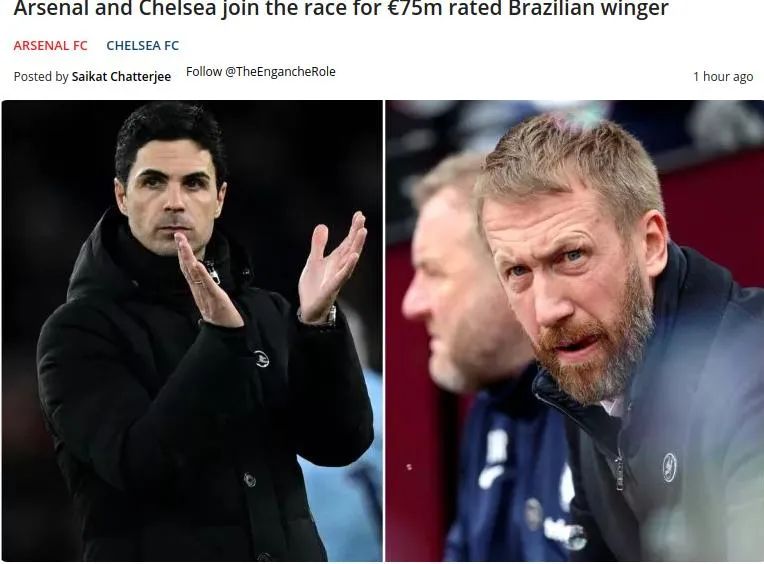
Task: Click the wristwatch on the raised hand
Action: coord(331,317)
